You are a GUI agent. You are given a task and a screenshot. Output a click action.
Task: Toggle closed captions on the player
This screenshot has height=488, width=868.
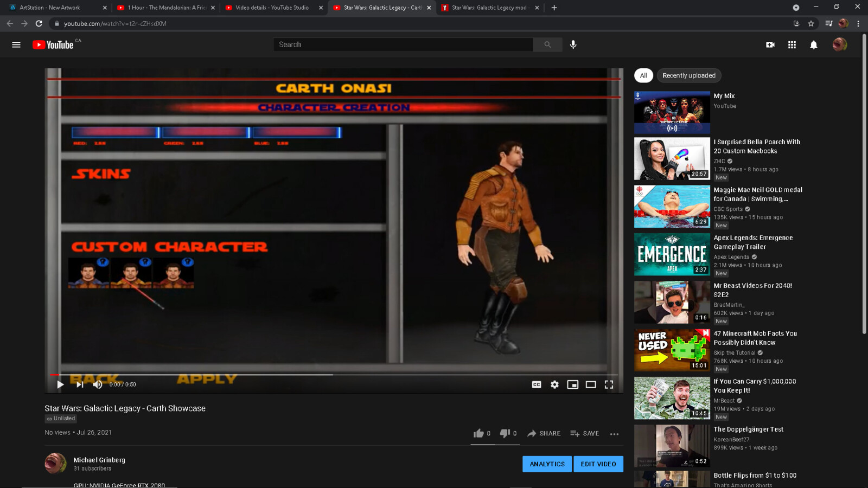(537, 384)
